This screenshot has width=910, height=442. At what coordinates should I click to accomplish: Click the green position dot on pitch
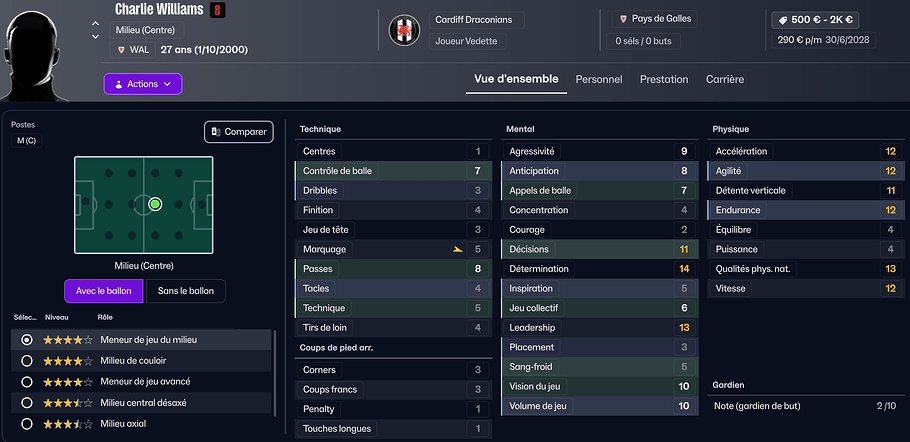point(155,204)
